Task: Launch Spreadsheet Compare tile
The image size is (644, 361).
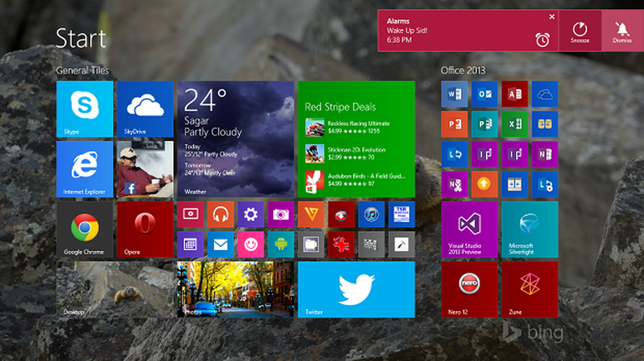Action: pyautogui.click(x=515, y=184)
